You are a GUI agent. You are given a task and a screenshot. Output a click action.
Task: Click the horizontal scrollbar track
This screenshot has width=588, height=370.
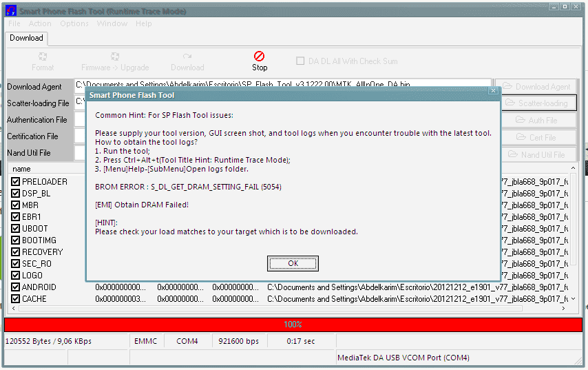[271, 308]
